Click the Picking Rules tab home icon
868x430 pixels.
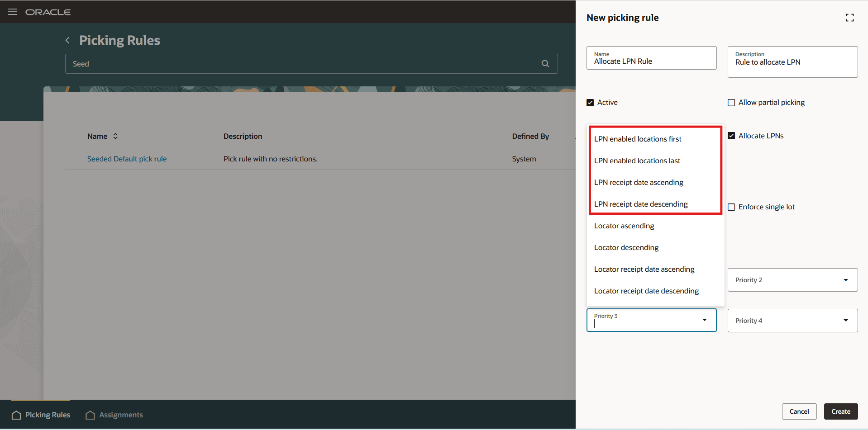[16, 415]
